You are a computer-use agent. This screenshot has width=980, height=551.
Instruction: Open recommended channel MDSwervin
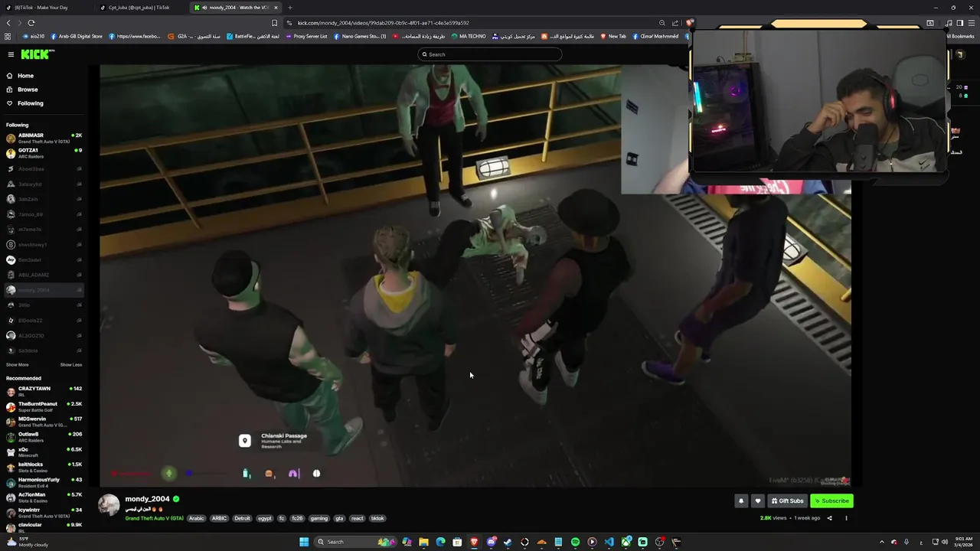[x=44, y=422]
